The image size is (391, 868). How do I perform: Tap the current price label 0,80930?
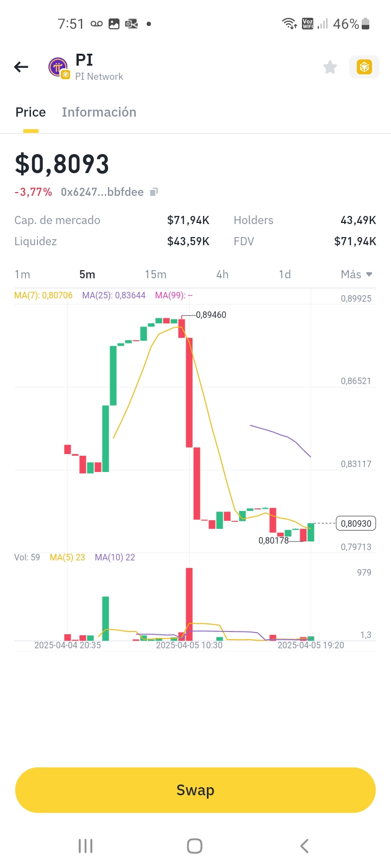click(x=356, y=524)
